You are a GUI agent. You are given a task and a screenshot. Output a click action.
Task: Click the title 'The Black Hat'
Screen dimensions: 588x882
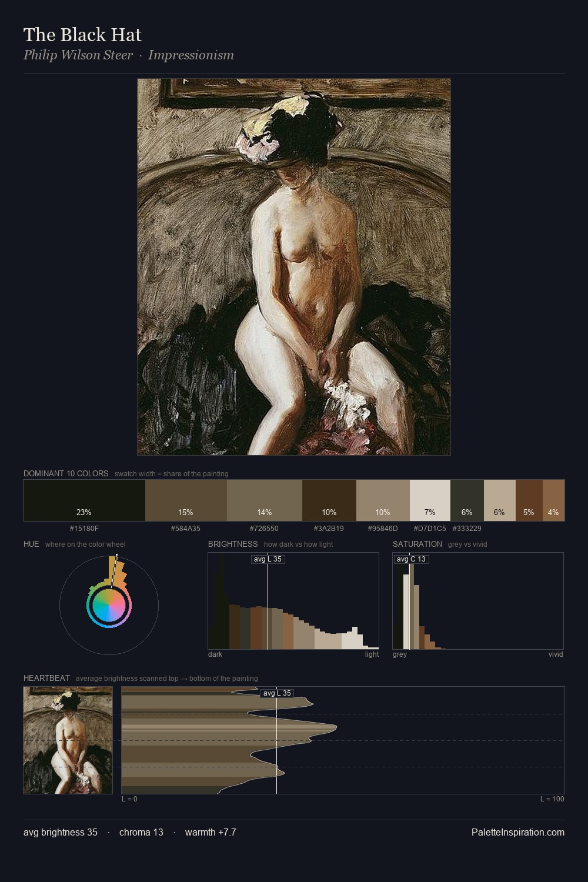(82, 35)
